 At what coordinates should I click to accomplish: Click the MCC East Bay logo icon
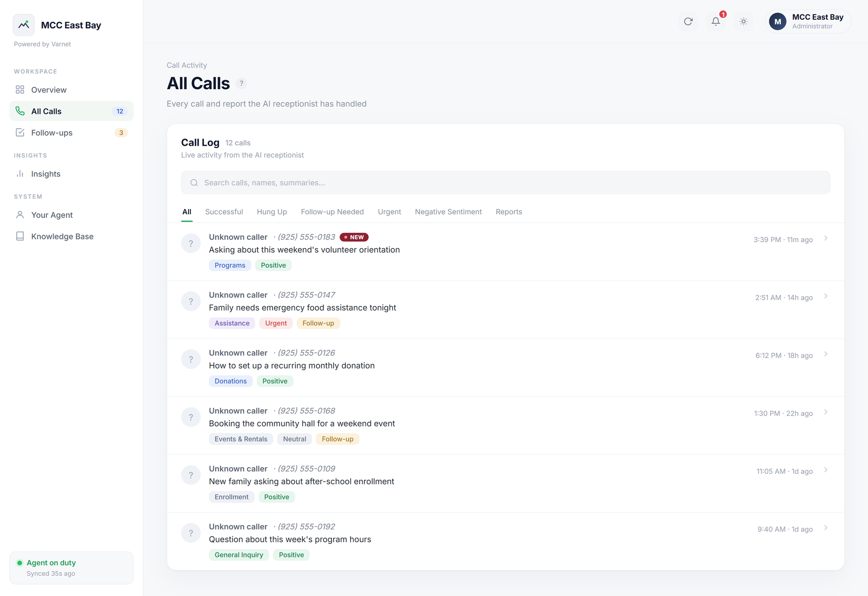[x=24, y=25]
